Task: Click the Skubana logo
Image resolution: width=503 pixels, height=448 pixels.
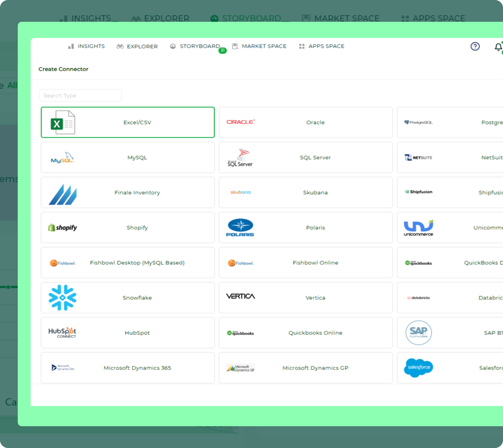Action: 241,192
